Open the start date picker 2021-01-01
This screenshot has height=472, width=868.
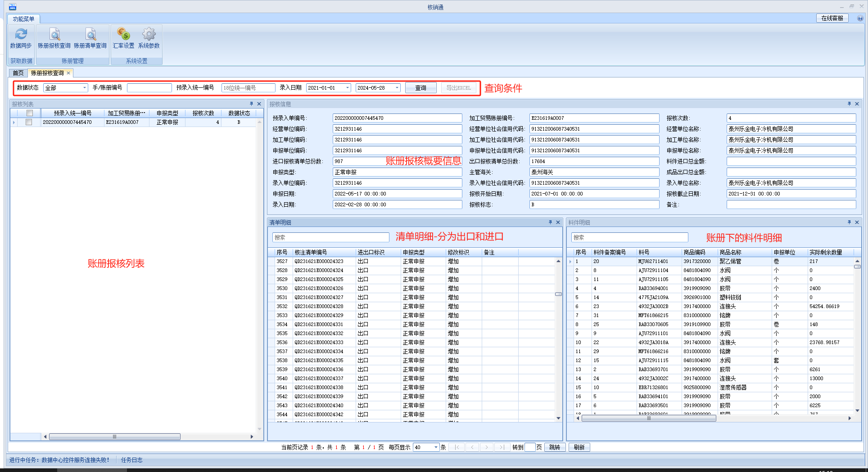[348, 88]
